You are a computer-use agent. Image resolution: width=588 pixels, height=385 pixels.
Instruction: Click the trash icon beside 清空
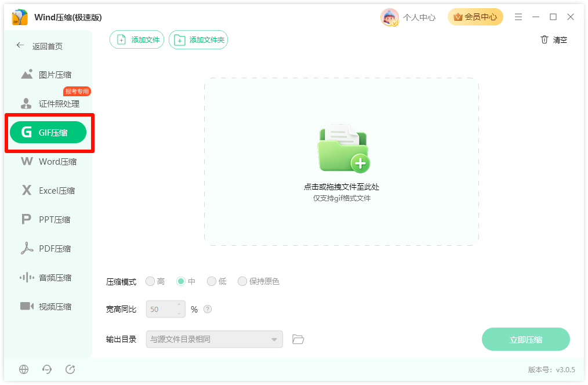544,39
